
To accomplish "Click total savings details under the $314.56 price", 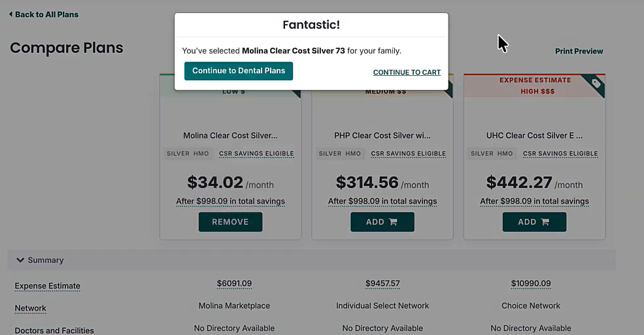I will coord(382,201).
